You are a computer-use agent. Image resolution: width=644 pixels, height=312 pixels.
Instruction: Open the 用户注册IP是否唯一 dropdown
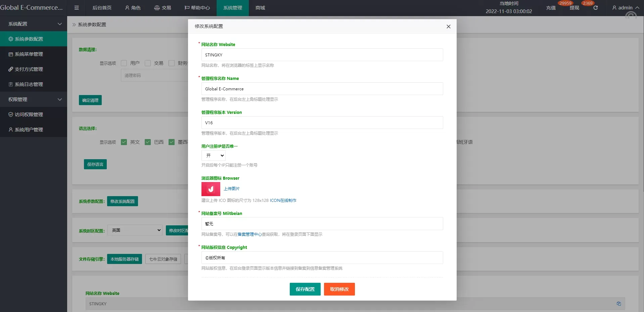point(214,155)
